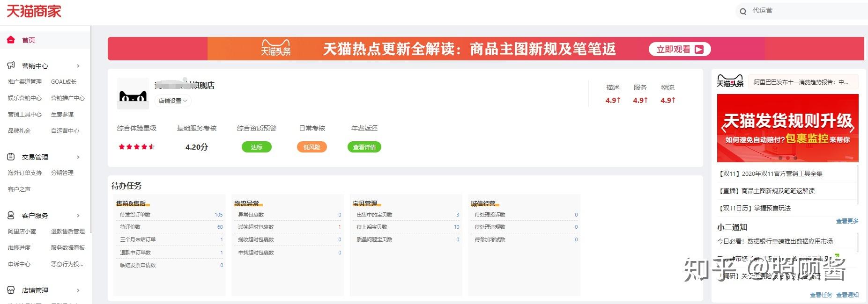The height and width of the screenshot is (304, 868).
Task: Expand the 交易管理 section arrow
Action: pyautogui.click(x=78, y=157)
